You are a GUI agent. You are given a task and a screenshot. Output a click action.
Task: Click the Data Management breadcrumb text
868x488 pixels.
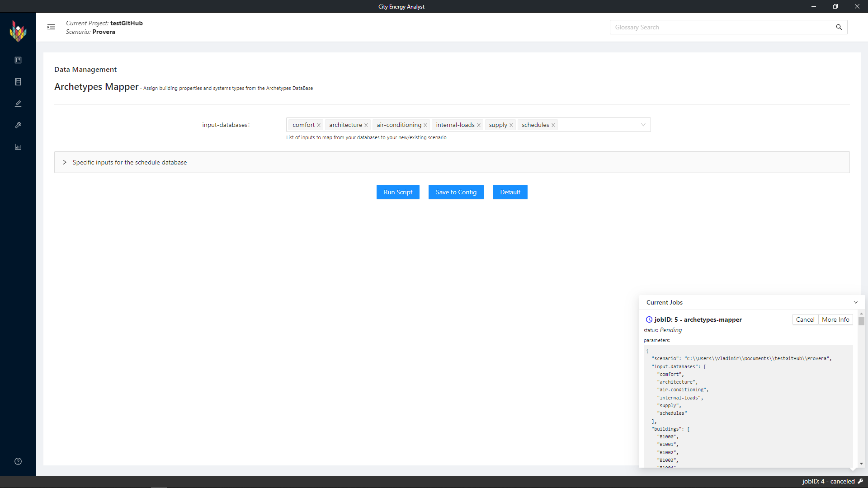coord(85,69)
